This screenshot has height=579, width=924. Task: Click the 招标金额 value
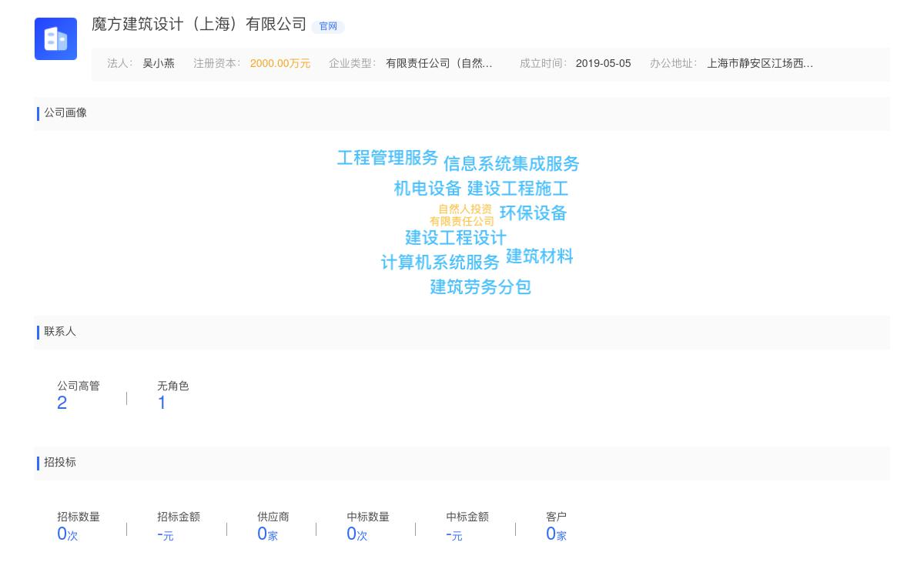click(x=166, y=534)
